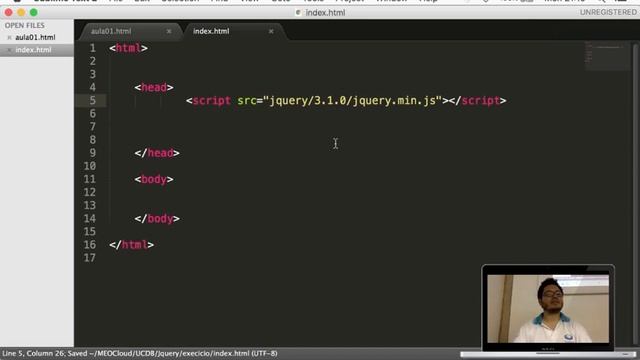The image size is (640, 360).
Task: Click the x icon beside index.html in sidebar
Action: 9,50
